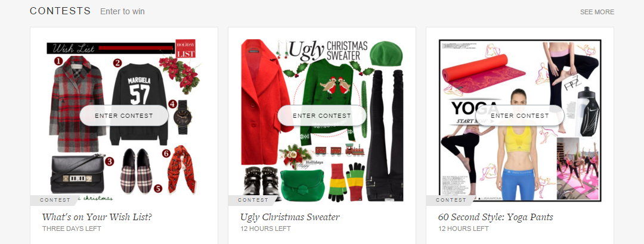Select the green beret hat
The image size is (644, 244).
(386, 53)
